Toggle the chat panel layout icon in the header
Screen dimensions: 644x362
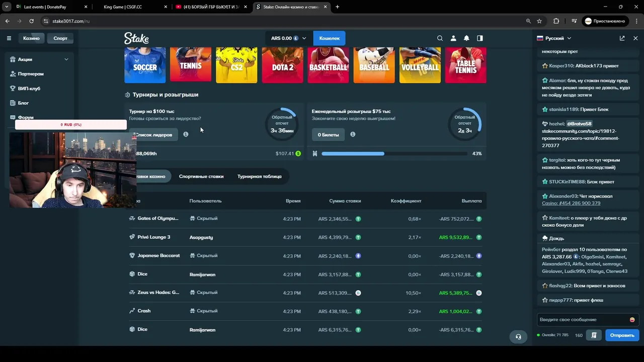click(x=480, y=38)
